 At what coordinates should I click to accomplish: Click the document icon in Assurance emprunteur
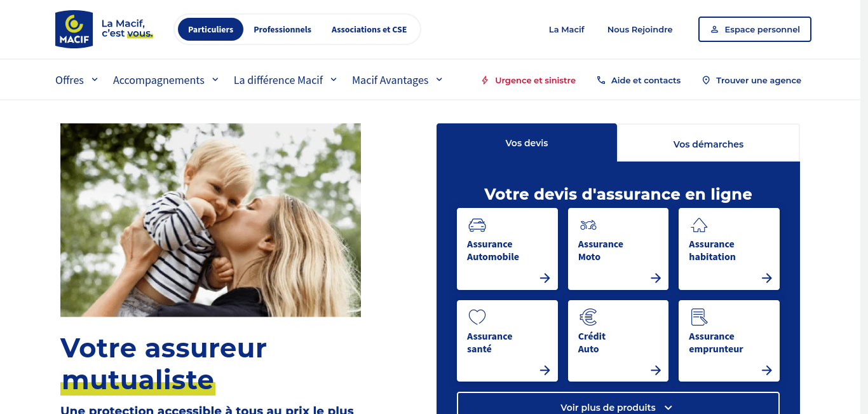[x=699, y=317]
